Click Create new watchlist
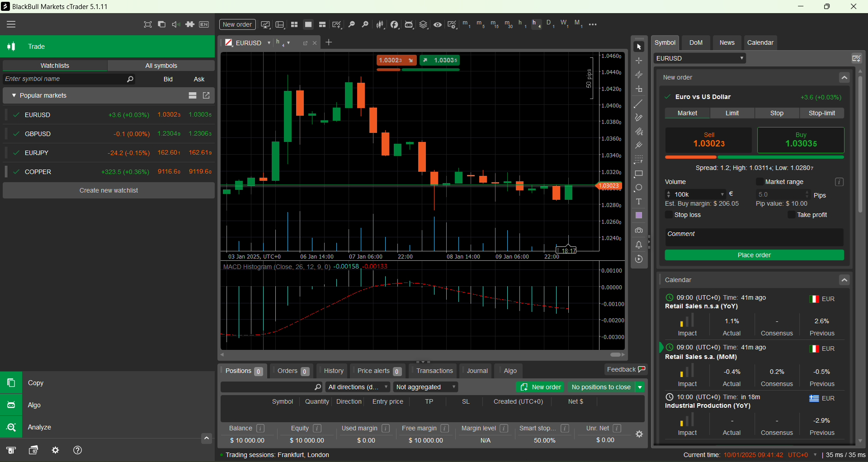 point(108,190)
